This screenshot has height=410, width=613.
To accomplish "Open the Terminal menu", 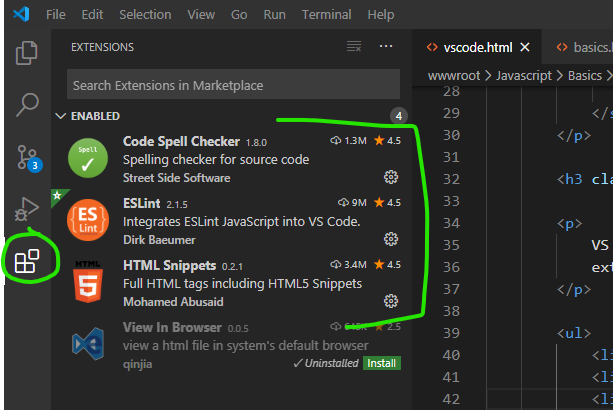I will pyautogui.click(x=326, y=15).
